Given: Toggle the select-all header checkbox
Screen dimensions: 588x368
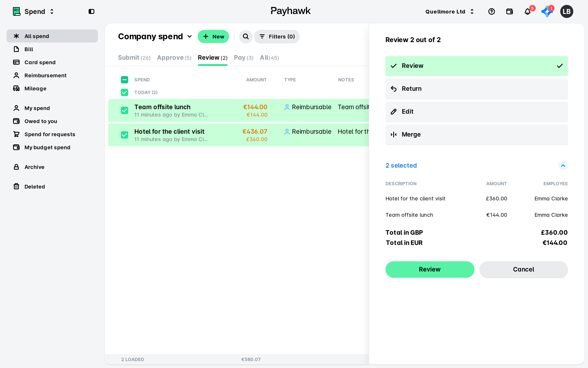Looking at the screenshot, I should pos(124,80).
